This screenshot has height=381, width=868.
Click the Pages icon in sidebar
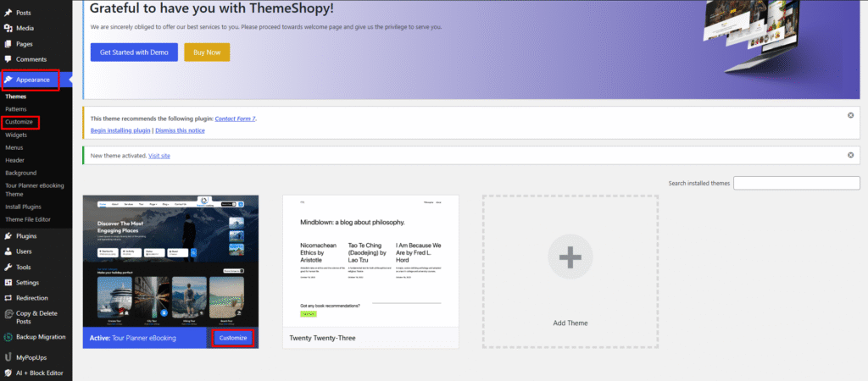[x=8, y=44]
